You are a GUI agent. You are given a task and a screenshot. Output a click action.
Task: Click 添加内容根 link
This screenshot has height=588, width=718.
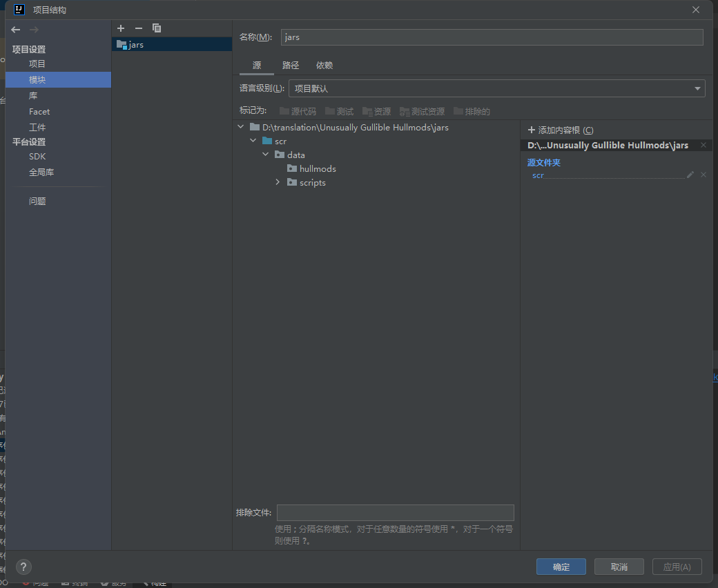pyautogui.click(x=560, y=130)
